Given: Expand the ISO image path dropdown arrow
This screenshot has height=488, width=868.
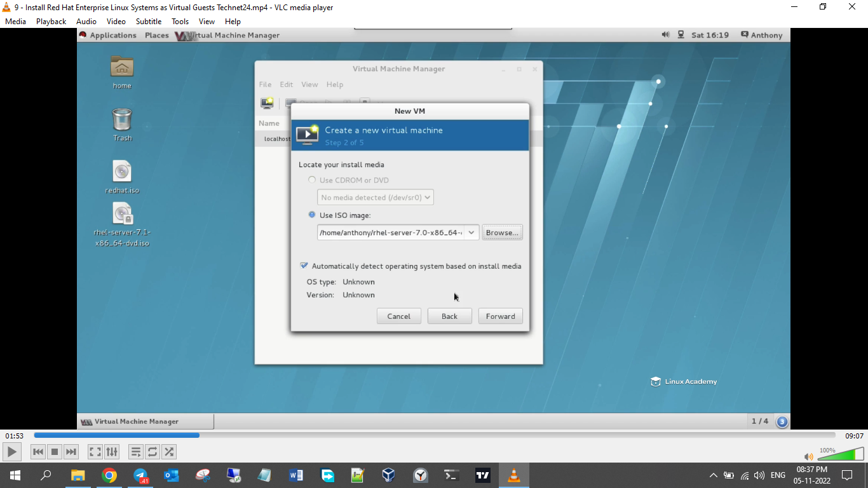Looking at the screenshot, I should (471, 233).
